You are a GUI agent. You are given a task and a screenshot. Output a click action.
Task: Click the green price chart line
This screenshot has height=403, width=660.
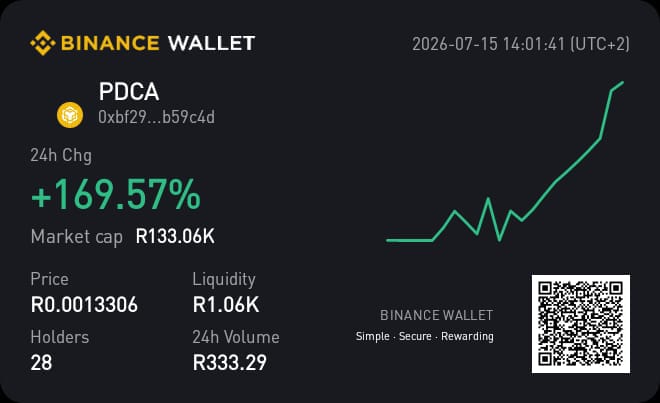pyautogui.click(x=505, y=162)
